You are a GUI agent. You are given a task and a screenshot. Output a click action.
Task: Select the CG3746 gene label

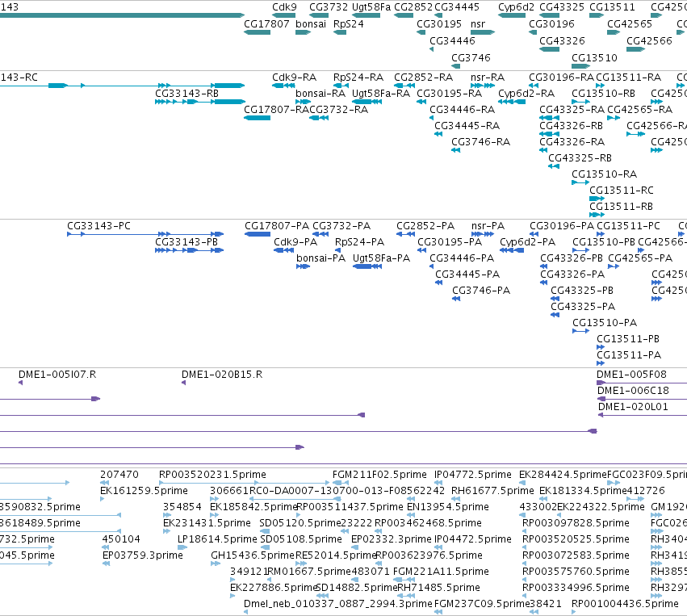click(x=471, y=58)
